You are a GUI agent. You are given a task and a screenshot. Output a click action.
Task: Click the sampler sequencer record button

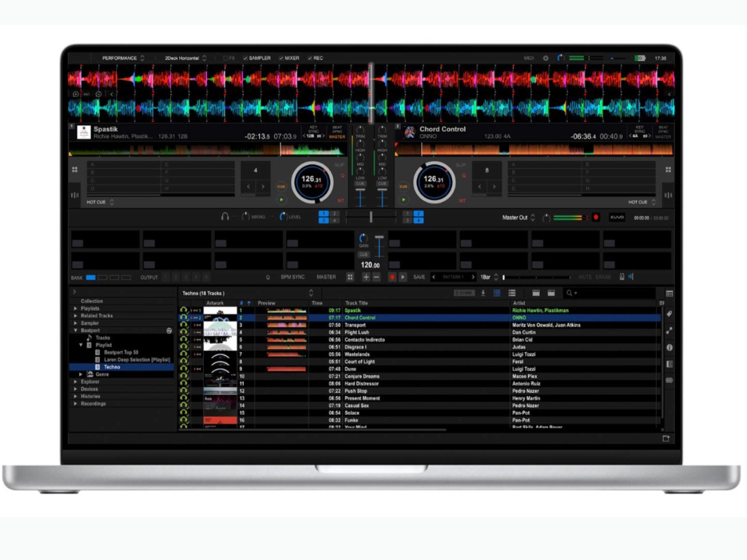[392, 277]
